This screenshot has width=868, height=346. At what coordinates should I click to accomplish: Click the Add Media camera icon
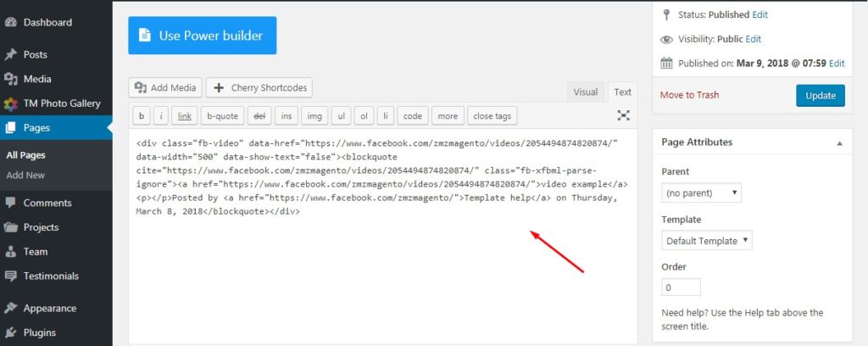tap(142, 87)
